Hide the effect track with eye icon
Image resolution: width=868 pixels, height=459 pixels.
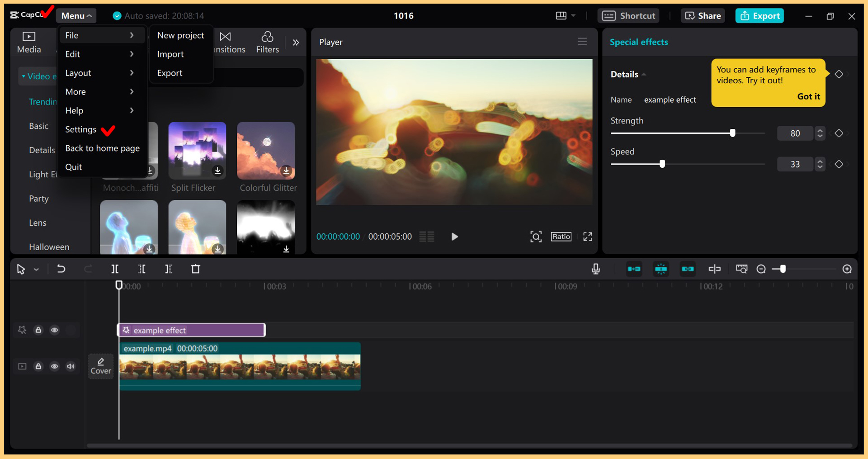[x=54, y=330]
